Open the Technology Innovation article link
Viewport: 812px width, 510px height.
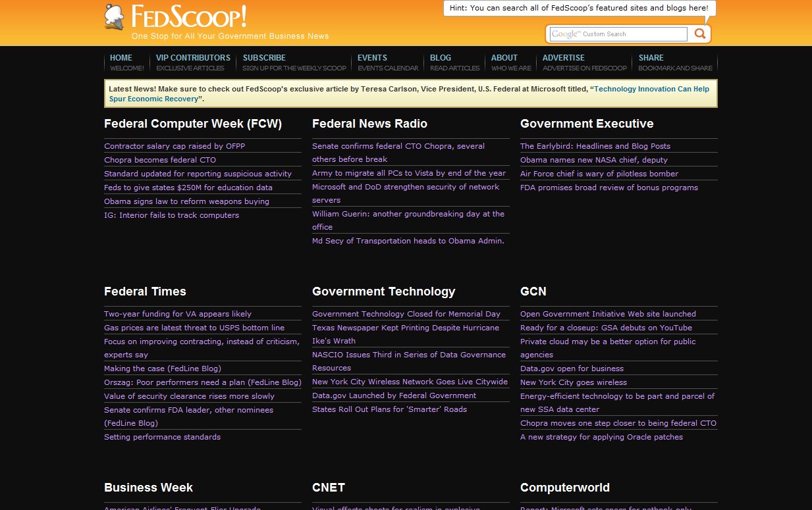(651, 89)
